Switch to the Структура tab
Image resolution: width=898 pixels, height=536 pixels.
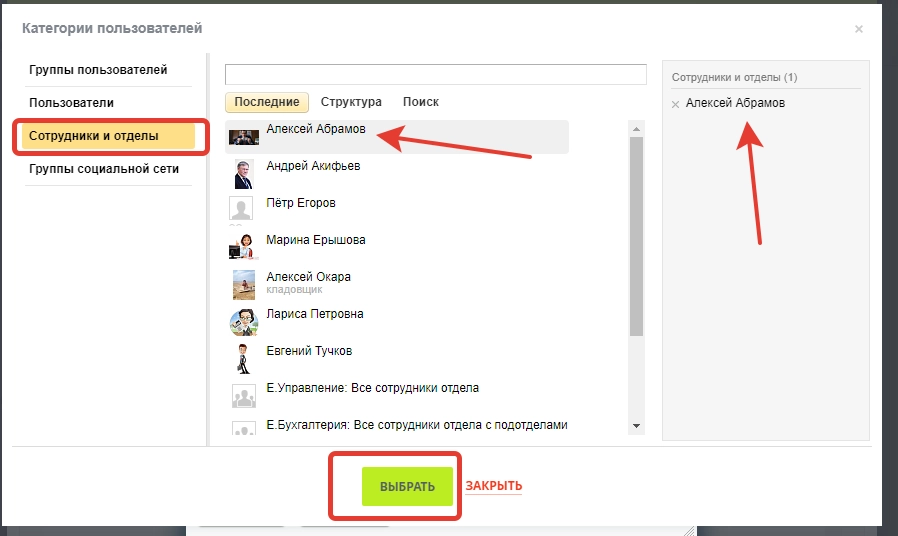point(351,102)
